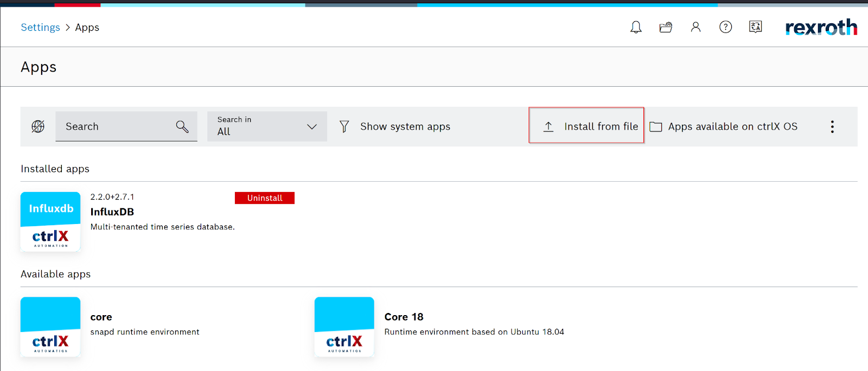Image resolution: width=868 pixels, height=371 pixels.
Task: Click the Apps breadcrumb item
Action: 87,27
